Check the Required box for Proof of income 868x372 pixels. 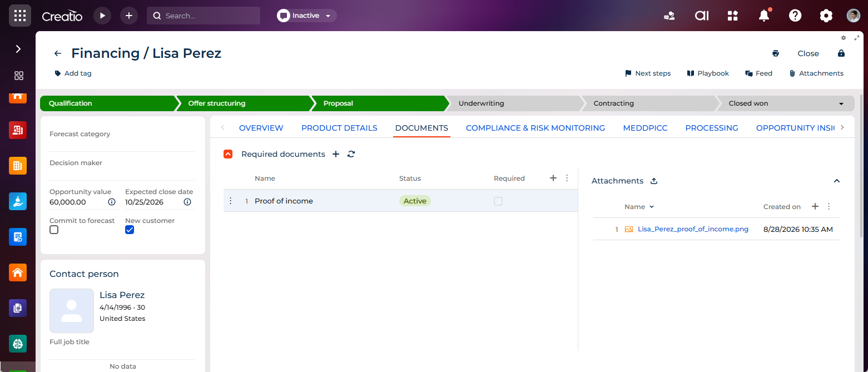498,201
